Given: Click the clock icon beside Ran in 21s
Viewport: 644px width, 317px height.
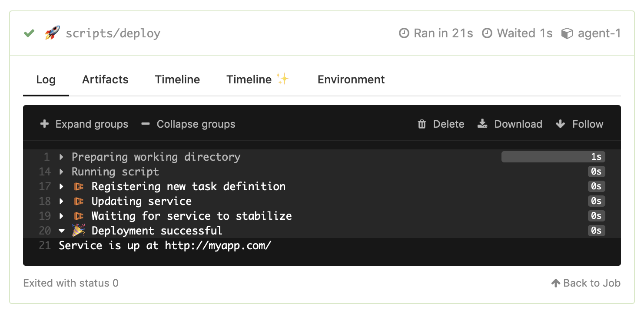Looking at the screenshot, I should click(x=404, y=33).
